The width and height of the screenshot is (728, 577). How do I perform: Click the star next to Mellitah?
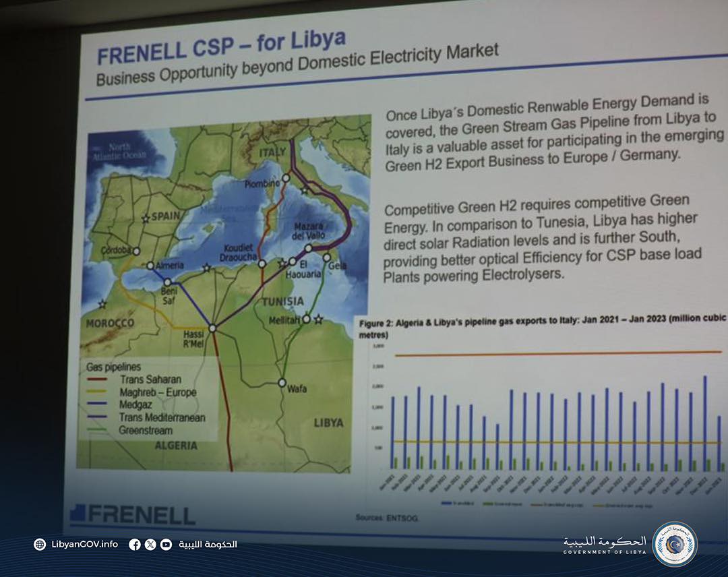coord(318,320)
